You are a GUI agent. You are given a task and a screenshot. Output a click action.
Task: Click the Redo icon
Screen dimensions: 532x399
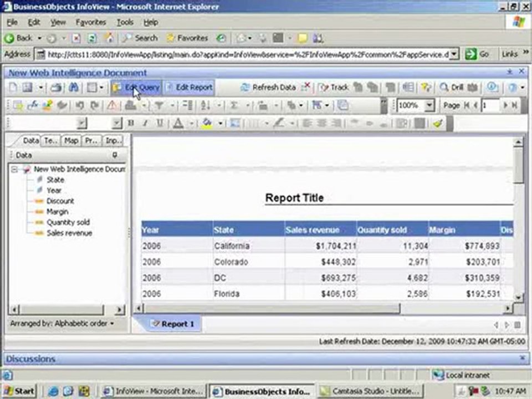pos(95,105)
